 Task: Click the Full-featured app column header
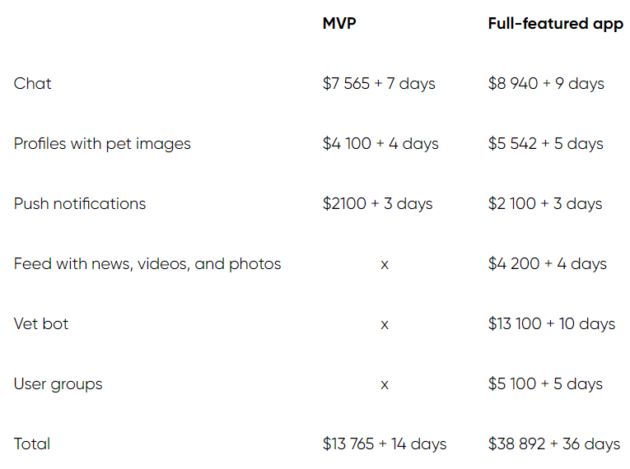pyautogui.click(x=554, y=23)
